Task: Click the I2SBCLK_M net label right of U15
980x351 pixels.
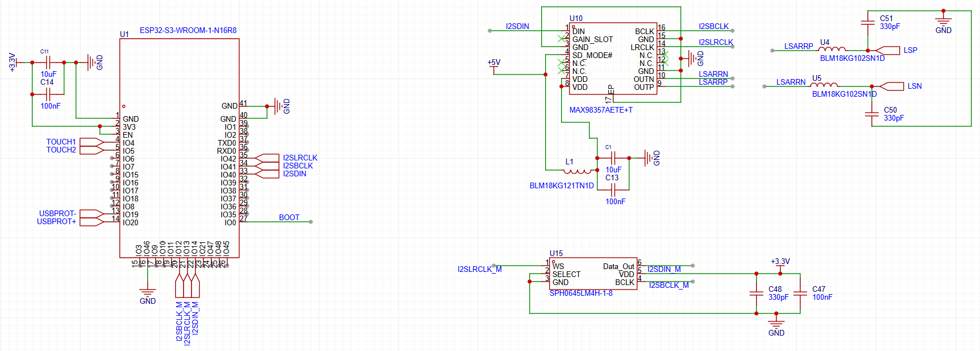Action: click(x=668, y=285)
